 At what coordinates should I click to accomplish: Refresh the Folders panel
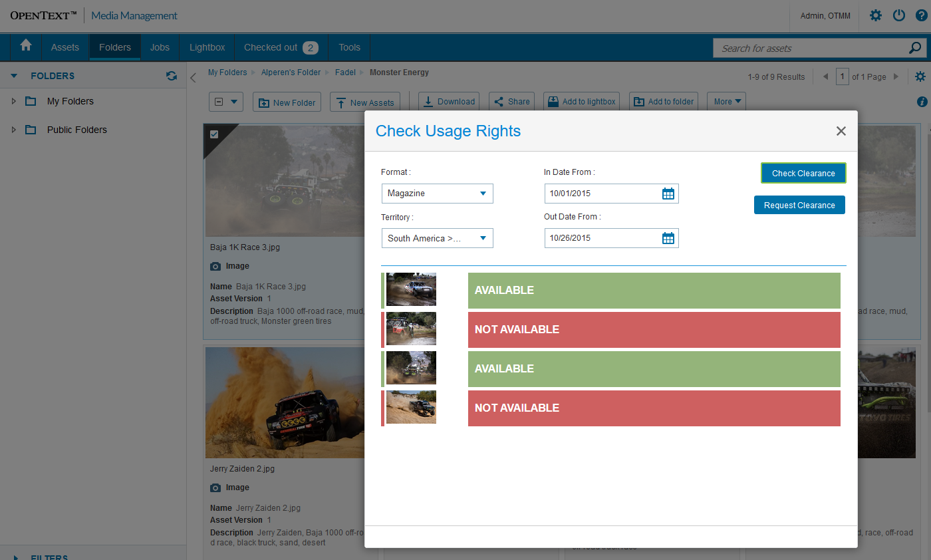(172, 76)
